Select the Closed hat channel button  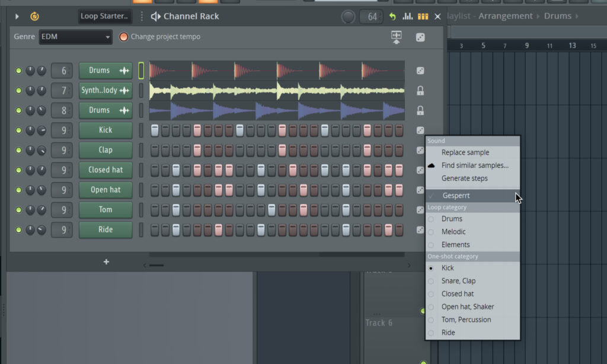[x=106, y=170]
